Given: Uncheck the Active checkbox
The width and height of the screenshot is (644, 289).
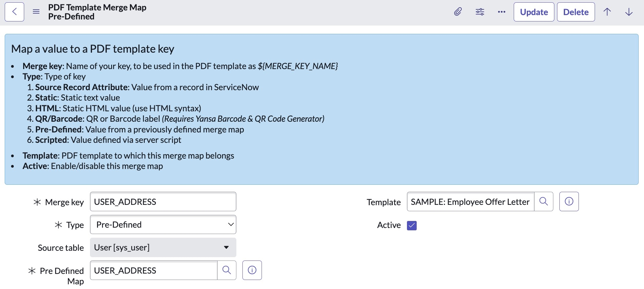Looking at the screenshot, I should tap(412, 225).
